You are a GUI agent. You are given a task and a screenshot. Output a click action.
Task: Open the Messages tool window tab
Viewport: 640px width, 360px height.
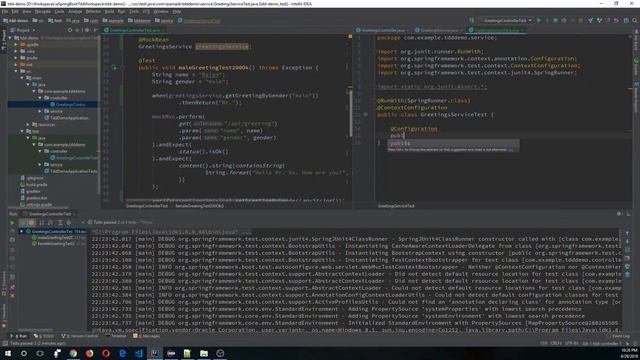147,336
